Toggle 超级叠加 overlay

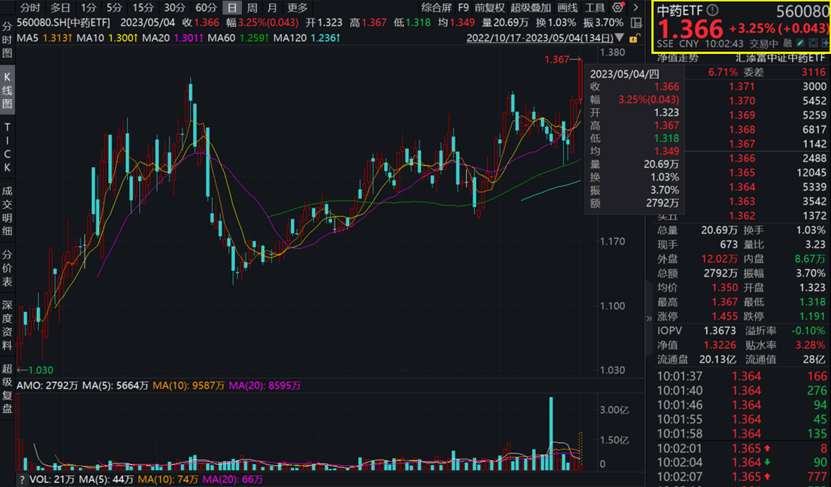[531, 7]
